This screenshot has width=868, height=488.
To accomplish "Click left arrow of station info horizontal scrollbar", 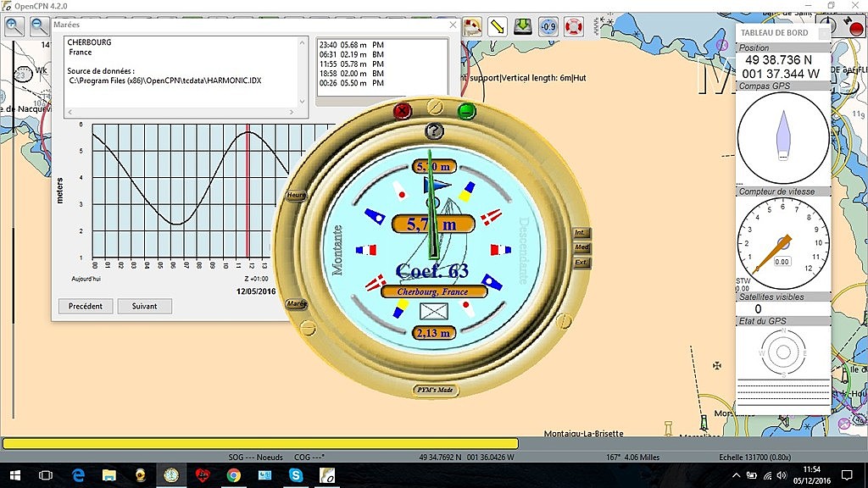I will click(70, 113).
